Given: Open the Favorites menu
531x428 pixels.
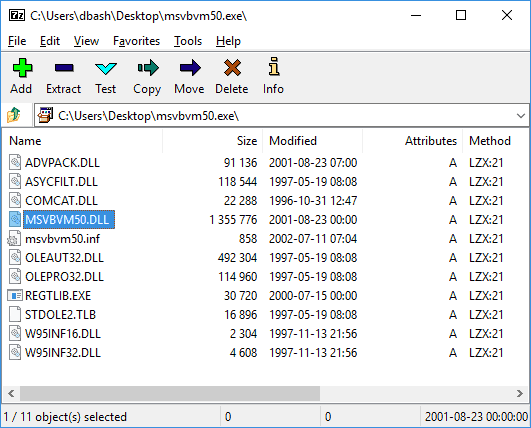Looking at the screenshot, I should coord(136,41).
